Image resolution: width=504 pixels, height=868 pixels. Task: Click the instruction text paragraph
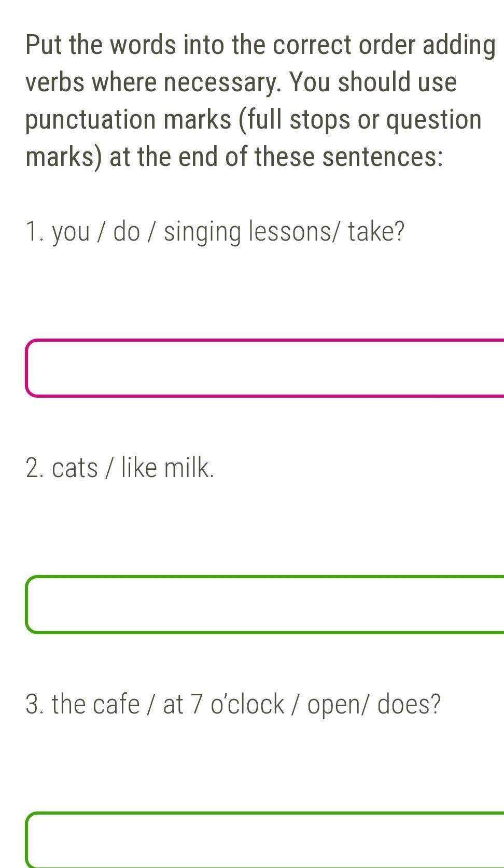coord(260,101)
